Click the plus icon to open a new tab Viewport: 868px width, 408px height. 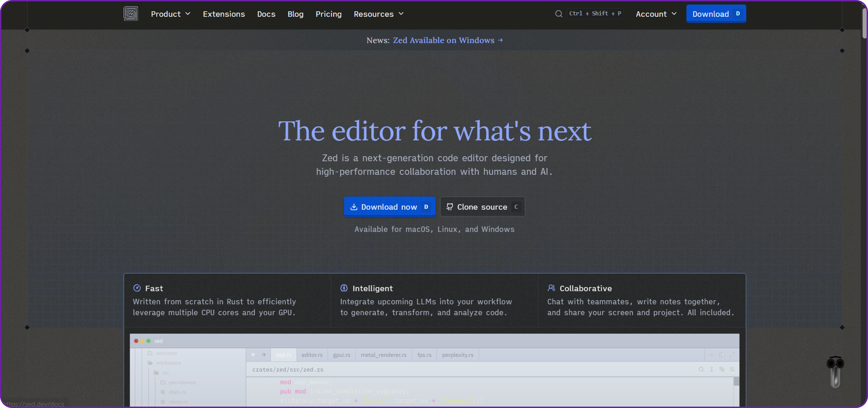[712, 355]
